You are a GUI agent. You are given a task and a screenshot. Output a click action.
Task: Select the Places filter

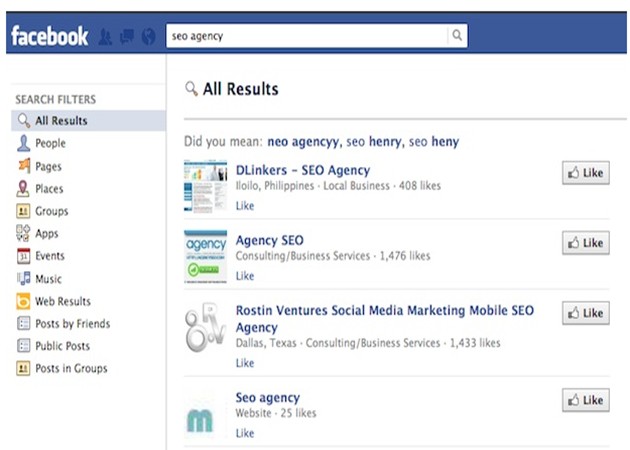pyautogui.click(x=49, y=188)
